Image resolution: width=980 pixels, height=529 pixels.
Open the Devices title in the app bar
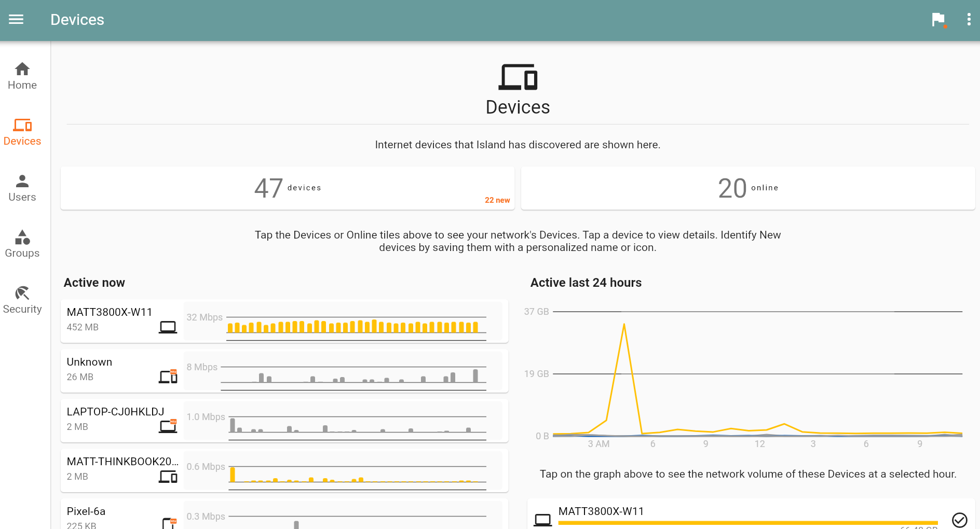coord(77,20)
